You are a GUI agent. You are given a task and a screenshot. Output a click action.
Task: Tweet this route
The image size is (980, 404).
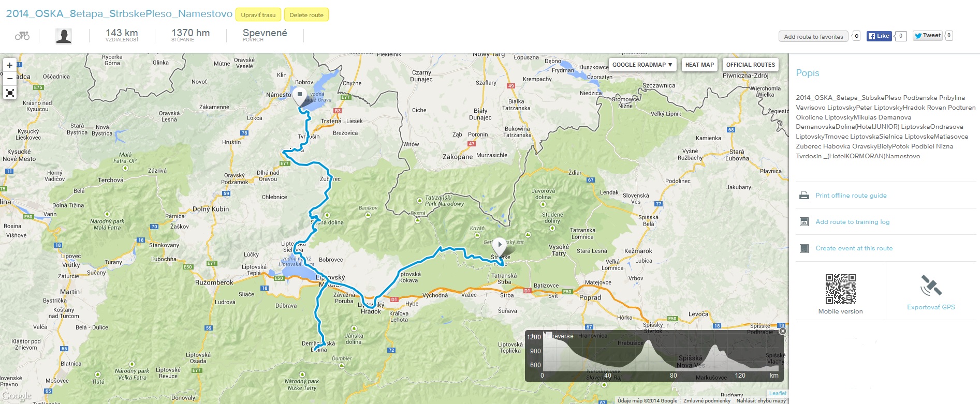tap(928, 36)
